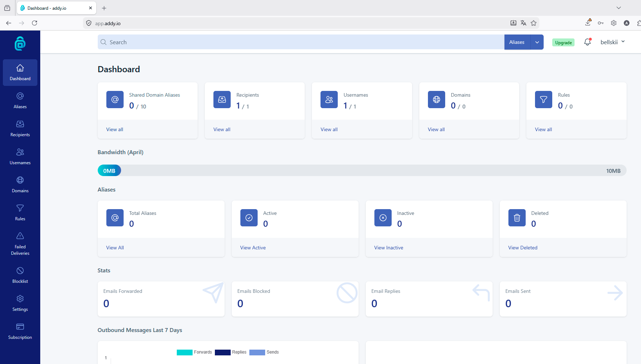641x364 pixels.
Task: Toggle Forwards legend in outbound chart
Action: click(x=194, y=352)
